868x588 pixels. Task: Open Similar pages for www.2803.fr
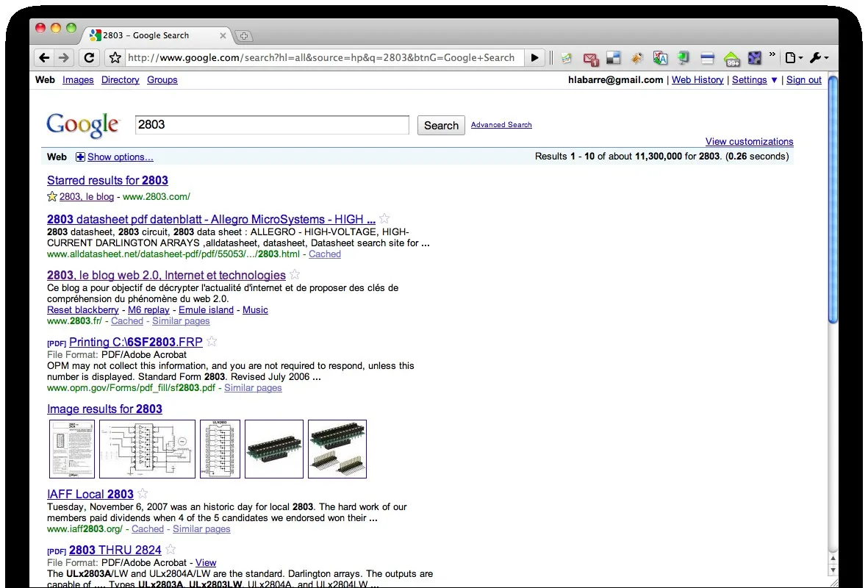click(181, 321)
